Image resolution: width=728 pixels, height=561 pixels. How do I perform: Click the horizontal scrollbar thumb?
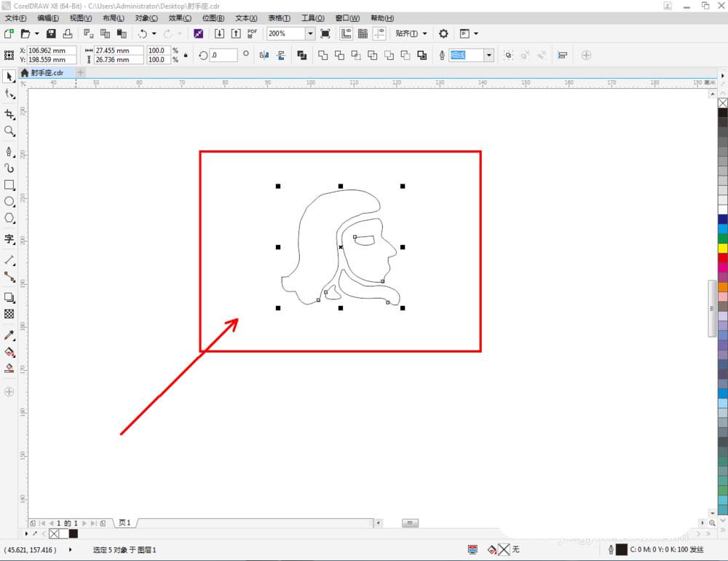[410, 523]
